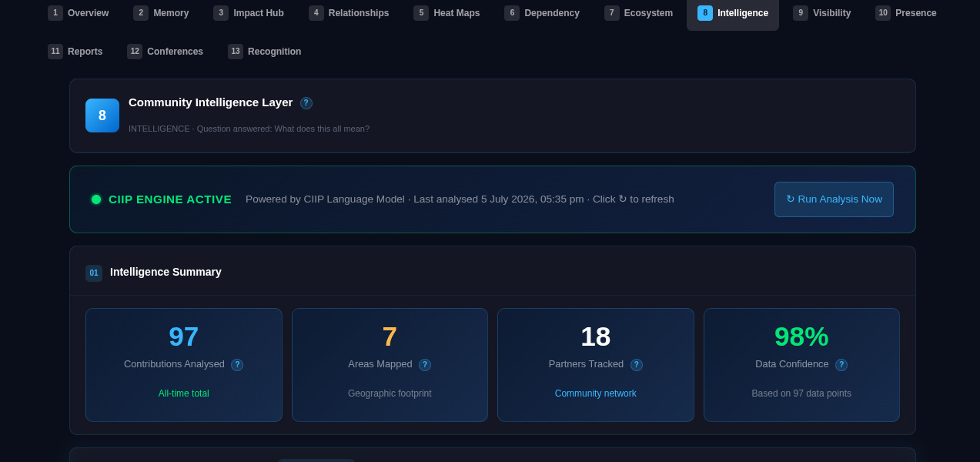
Task: Switch to the Dependency tab
Action: [542, 13]
